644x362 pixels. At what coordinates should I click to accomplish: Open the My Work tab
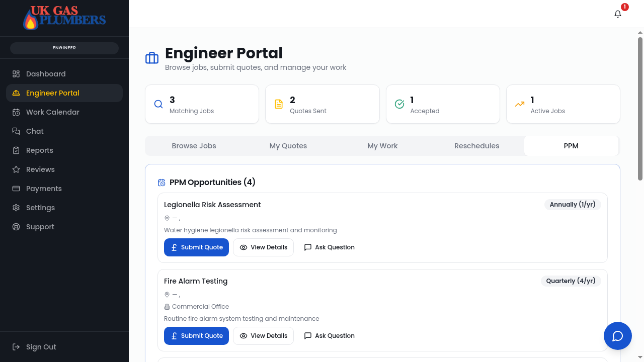coord(382,146)
